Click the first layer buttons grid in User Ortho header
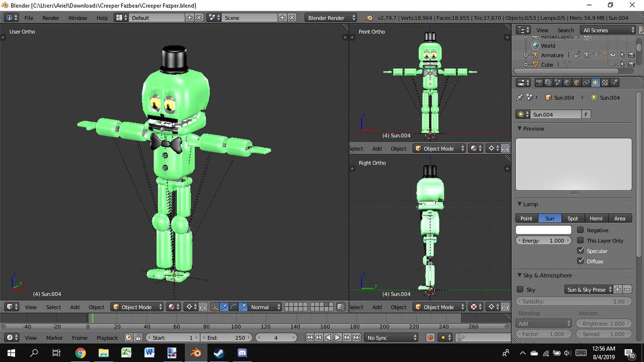644x362 pixels. pyautogui.click(x=296, y=307)
